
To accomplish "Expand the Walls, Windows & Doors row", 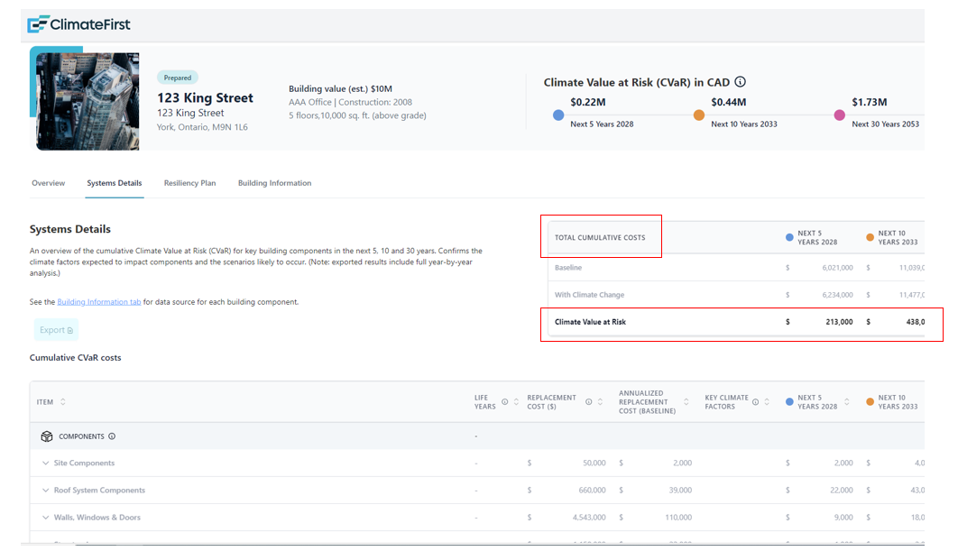I will pos(45,518).
